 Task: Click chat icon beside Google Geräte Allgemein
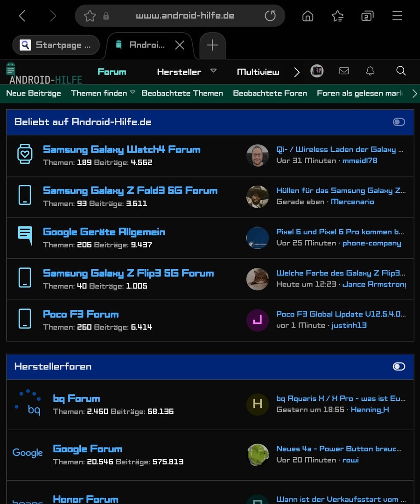tap(25, 236)
